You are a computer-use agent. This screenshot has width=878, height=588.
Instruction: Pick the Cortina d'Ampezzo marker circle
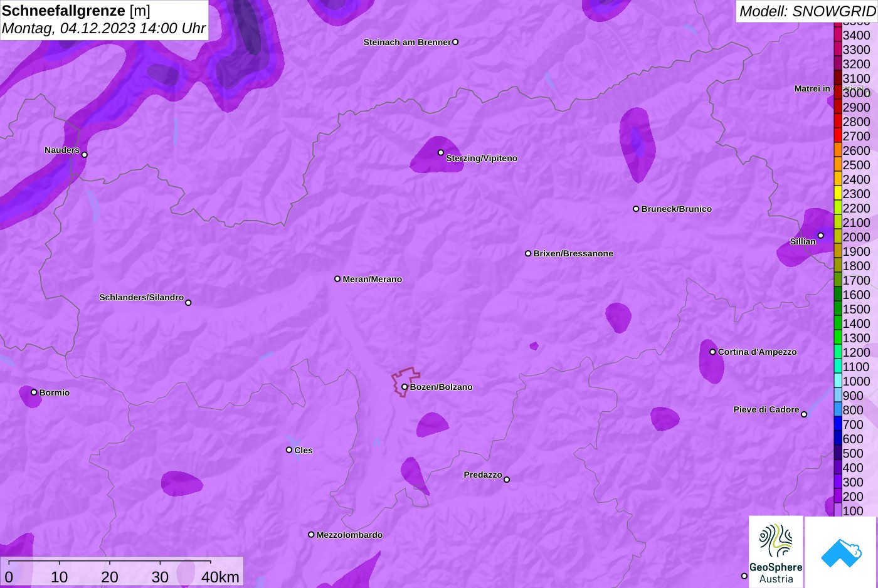click(712, 352)
